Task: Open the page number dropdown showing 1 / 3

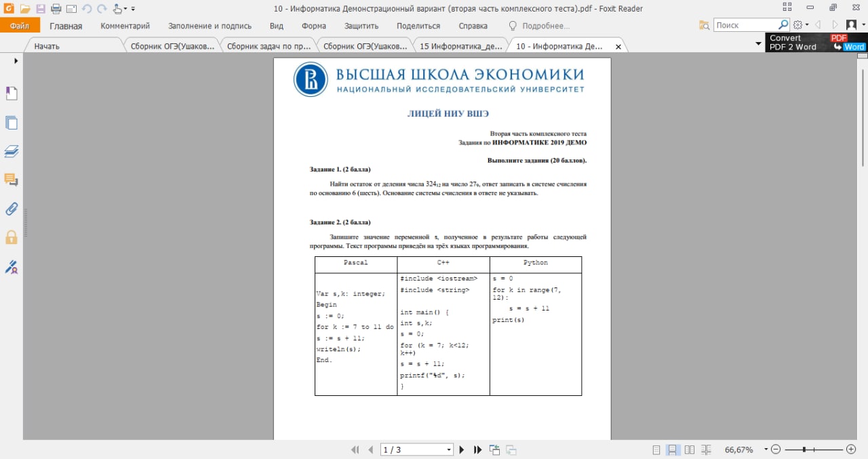Action: (449, 450)
